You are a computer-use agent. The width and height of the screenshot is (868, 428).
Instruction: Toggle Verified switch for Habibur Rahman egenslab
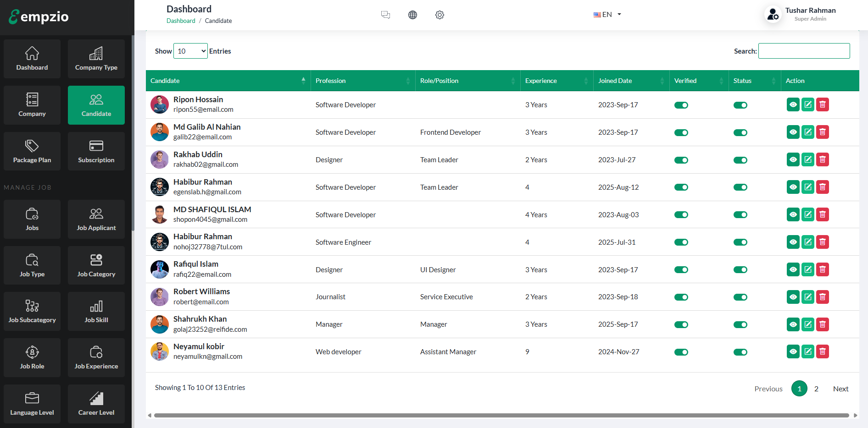coord(681,187)
